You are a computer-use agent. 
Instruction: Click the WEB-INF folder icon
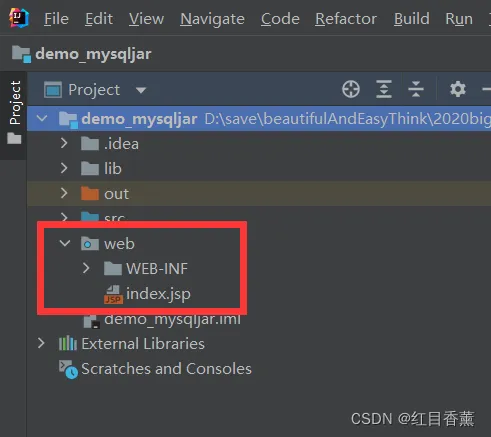point(113,269)
